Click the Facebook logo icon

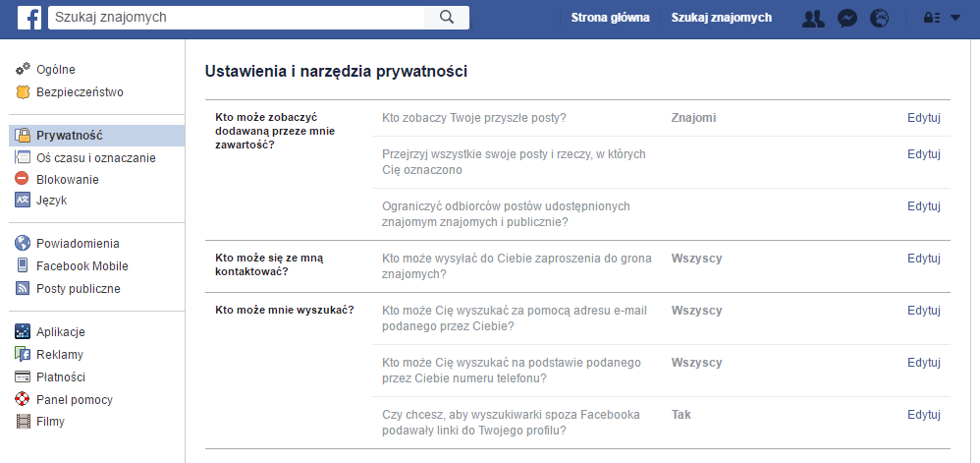[29, 17]
